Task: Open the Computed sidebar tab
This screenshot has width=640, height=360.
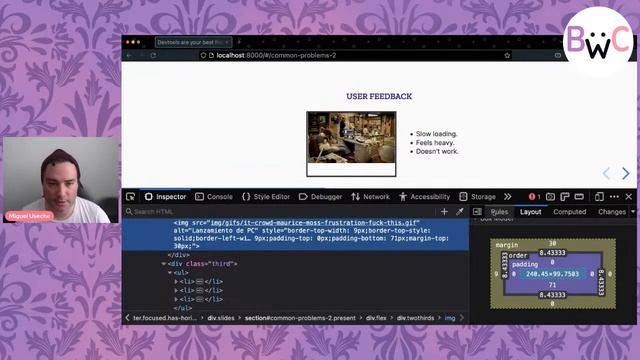Action: pyautogui.click(x=569, y=212)
